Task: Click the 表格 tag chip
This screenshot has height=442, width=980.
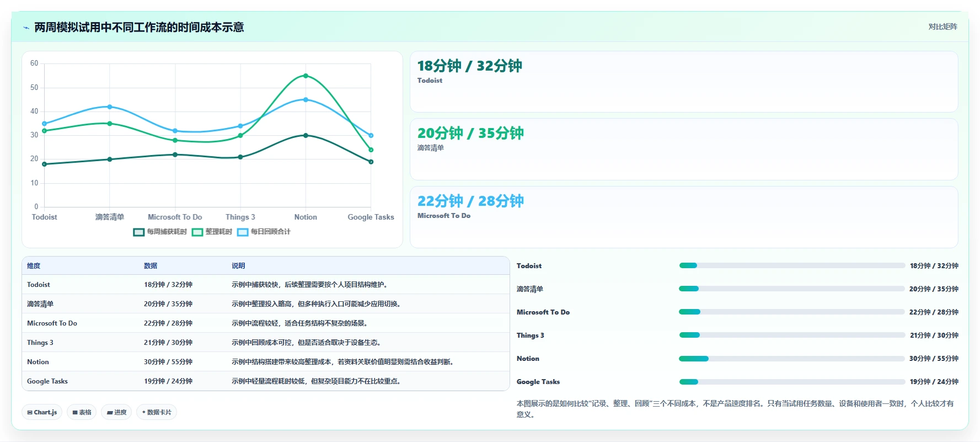Action: point(82,412)
